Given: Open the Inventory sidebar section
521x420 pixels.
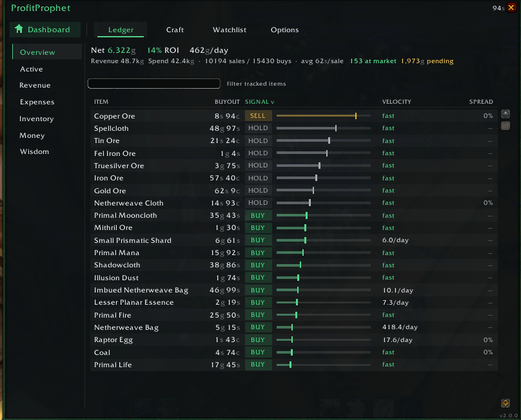Looking at the screenshot, I should click(37, 119).
